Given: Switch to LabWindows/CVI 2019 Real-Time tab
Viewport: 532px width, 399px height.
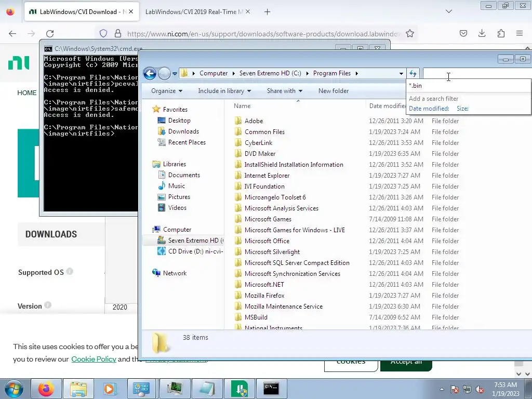Looking at the screenshot, I should (194, 12).
